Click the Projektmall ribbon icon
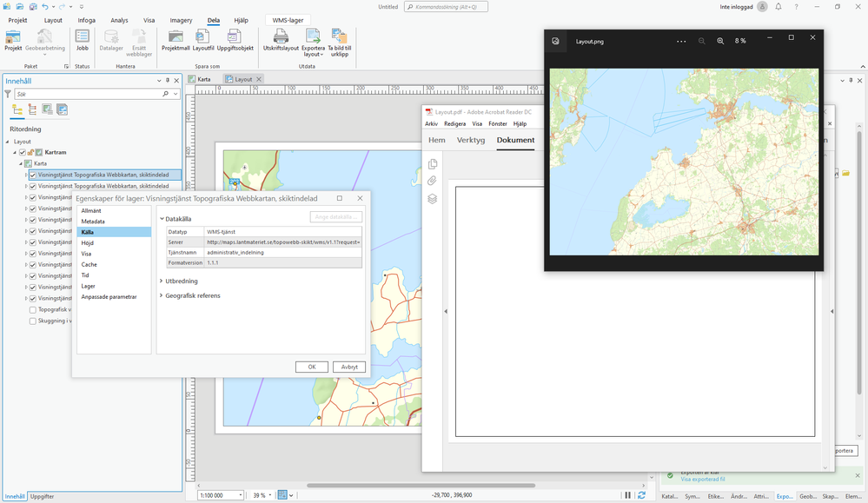Screen dimensions: 868x503 click(176, 37)
